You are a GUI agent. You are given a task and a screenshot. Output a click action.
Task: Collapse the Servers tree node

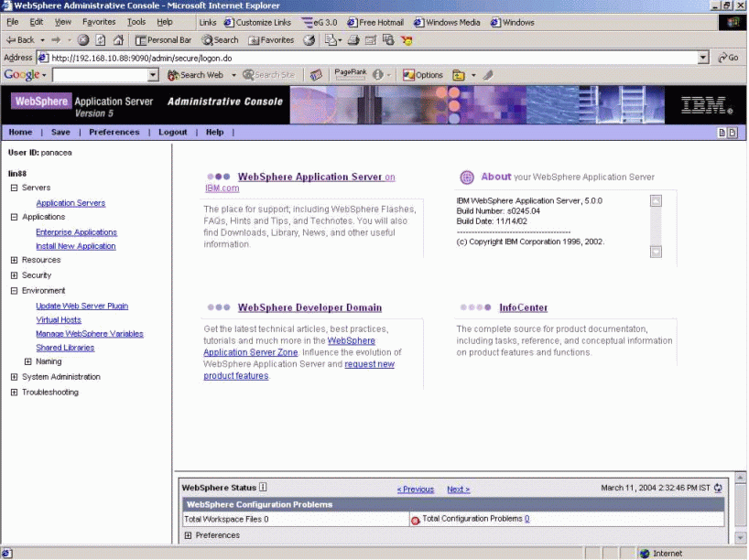point(15,188)
